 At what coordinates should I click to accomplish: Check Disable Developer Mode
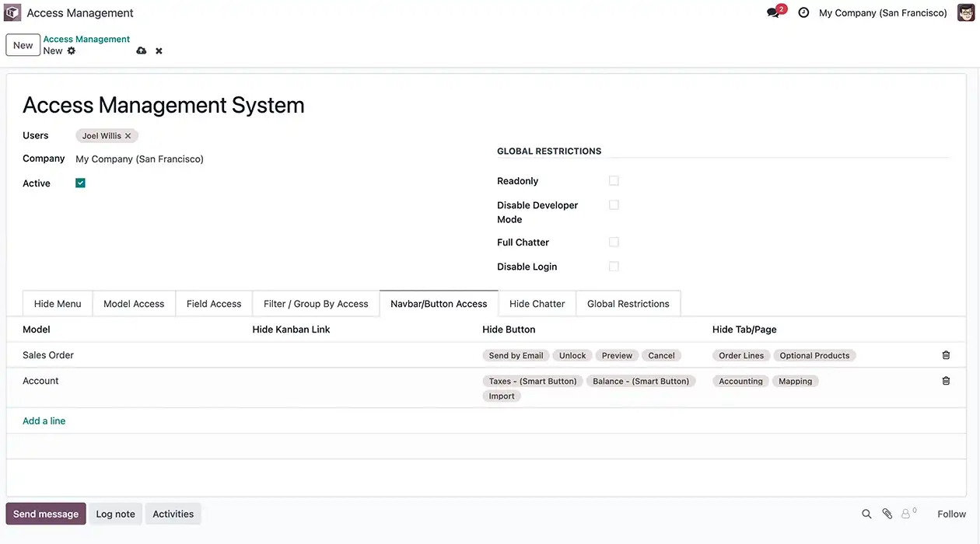[614, 204]
